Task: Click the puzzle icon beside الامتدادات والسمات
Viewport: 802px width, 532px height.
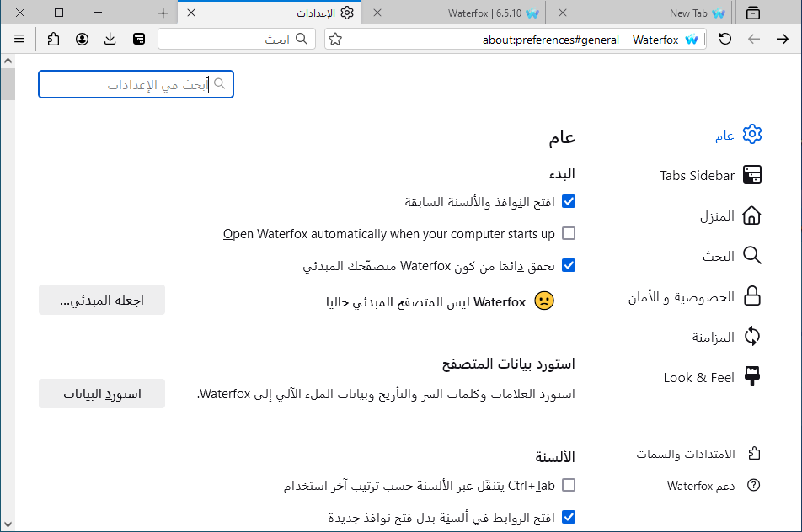Action: tap(754, 454)
